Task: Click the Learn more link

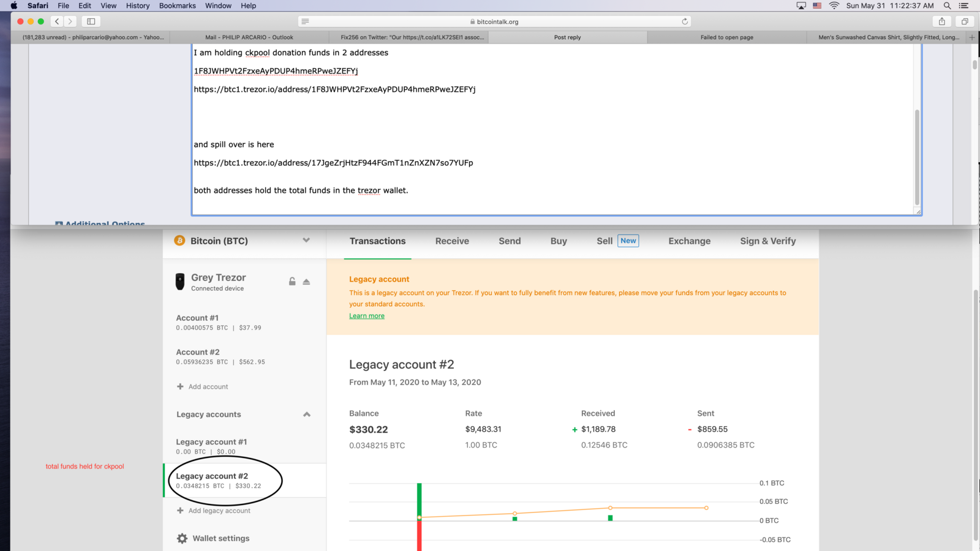Action: (x=367, y=316)
